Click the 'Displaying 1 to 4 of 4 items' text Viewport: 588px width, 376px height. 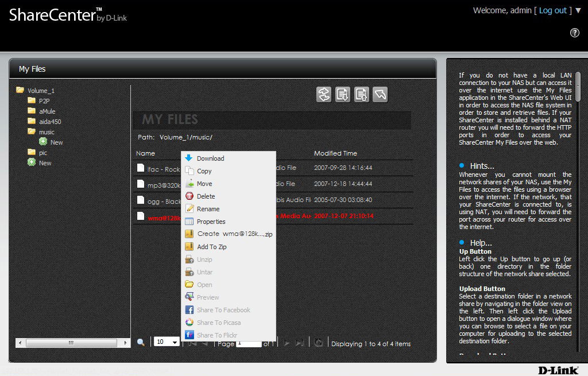pyautogui.click(x=371, y=344)
